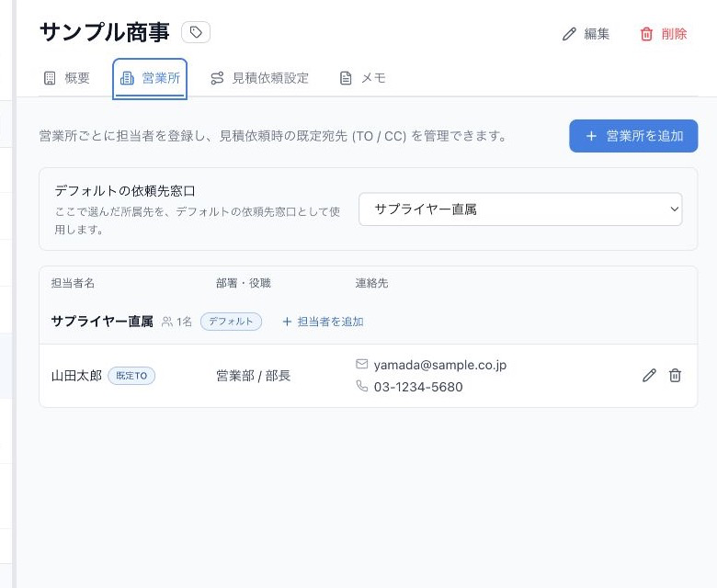The width and height of the screenshot is (717, 588).
Task: Go to the メモ tab
Action: (x=363, y=78)
